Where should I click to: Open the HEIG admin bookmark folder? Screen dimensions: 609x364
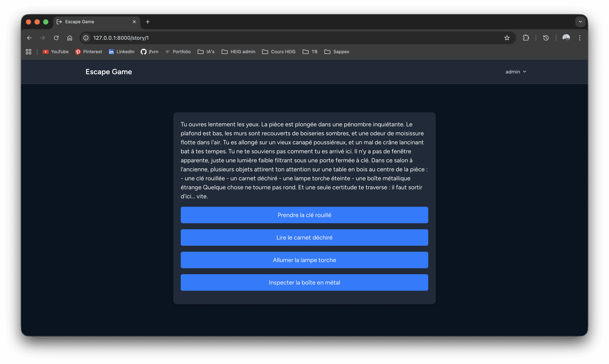(x=238, y=52)
